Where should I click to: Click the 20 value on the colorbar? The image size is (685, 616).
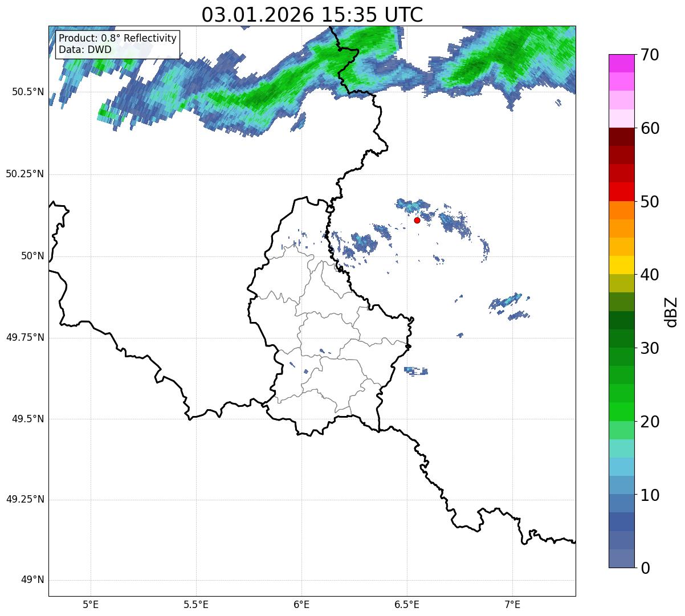click(x=650, y=422)
